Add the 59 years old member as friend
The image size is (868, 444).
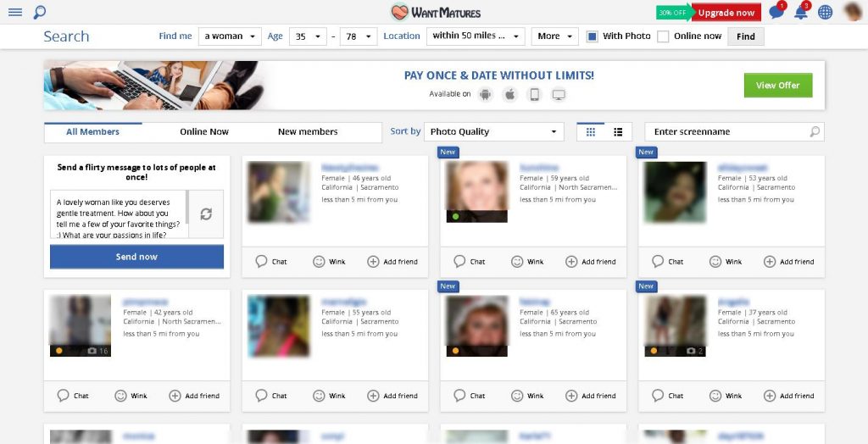tap(591, 261)
